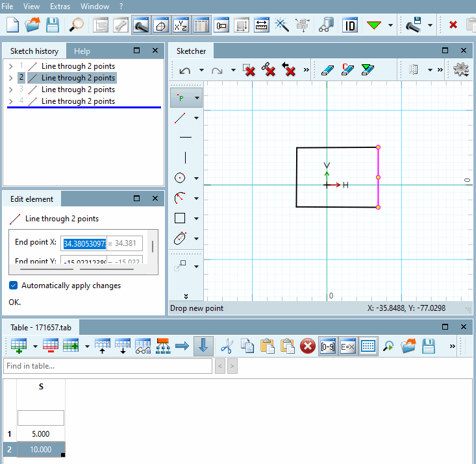Click the blue eraser extrude icon
476x464 pixels.
click(327, 70)
